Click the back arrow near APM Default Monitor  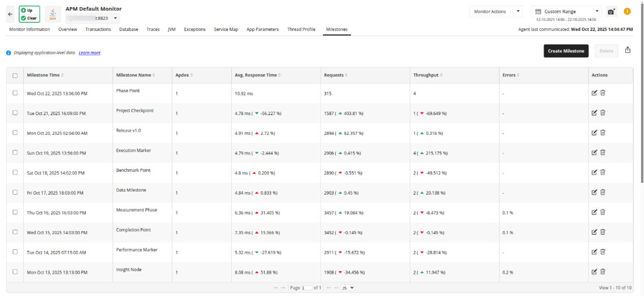point(10,14)
